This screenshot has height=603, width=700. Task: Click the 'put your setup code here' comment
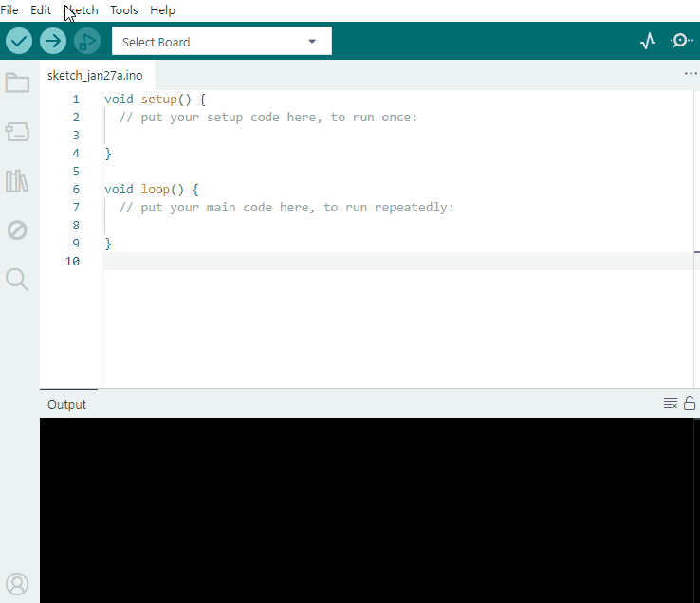click(268, 118)
